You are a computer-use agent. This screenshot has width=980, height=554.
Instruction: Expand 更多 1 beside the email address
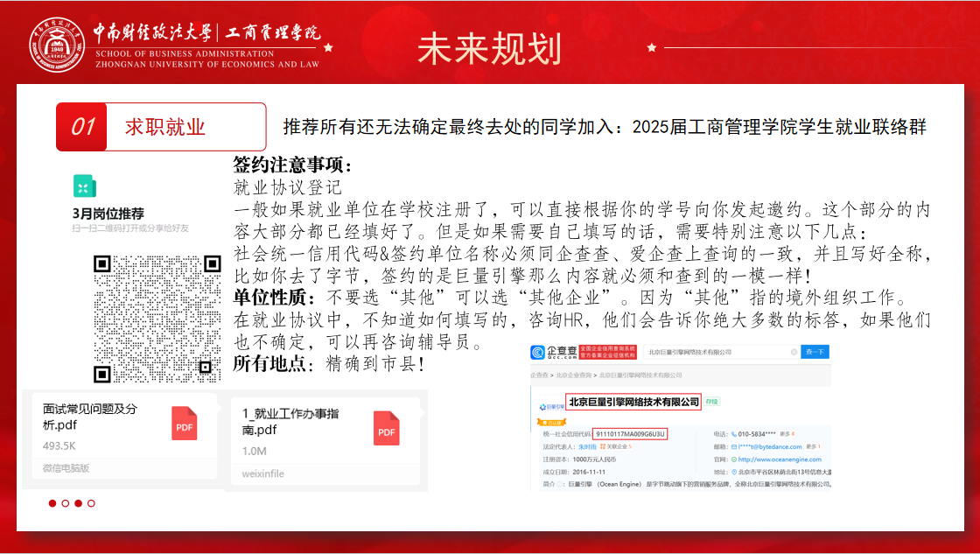tap(812, 446)
